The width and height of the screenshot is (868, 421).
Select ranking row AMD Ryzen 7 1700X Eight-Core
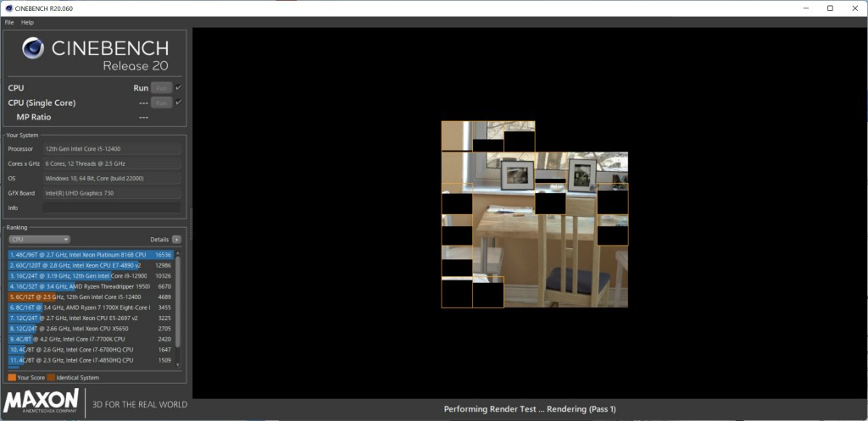click(91, 307)
